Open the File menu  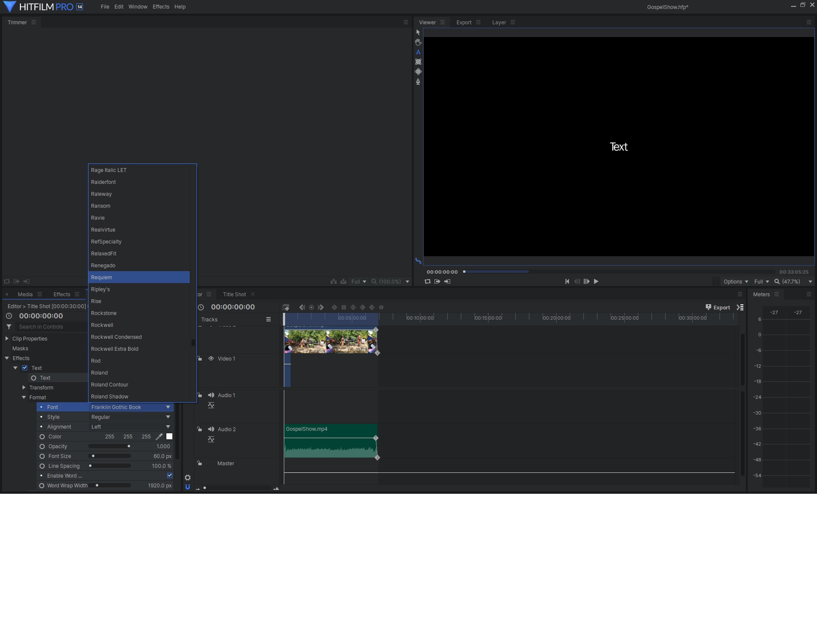(x=105, y=7)
